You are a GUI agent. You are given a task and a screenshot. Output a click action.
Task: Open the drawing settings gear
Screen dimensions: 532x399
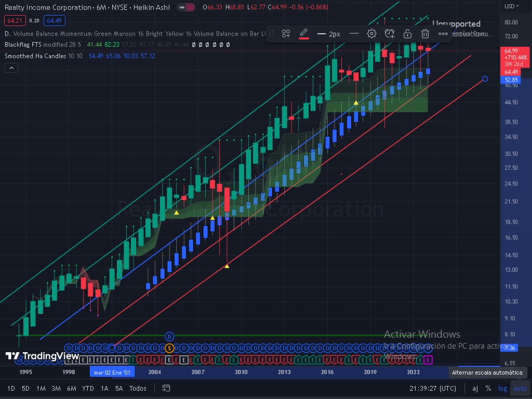371,34
